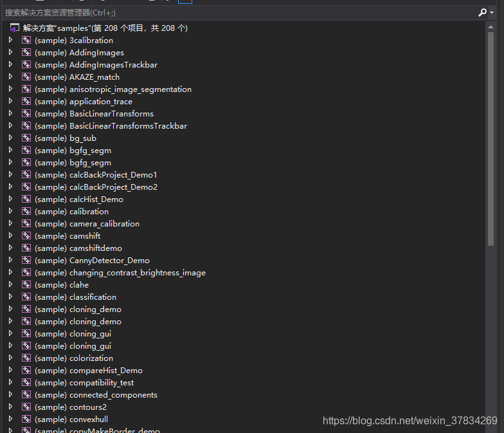
Task: Expand the AddingImages project node
Action: [x=10, y=52]
